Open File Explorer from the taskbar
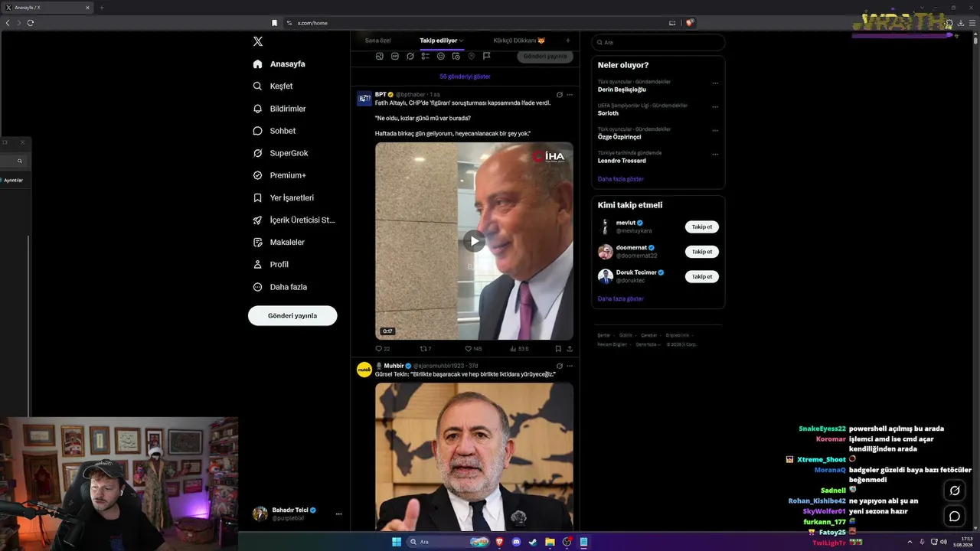This screenshot has height=551, width=980. [550, 542]
